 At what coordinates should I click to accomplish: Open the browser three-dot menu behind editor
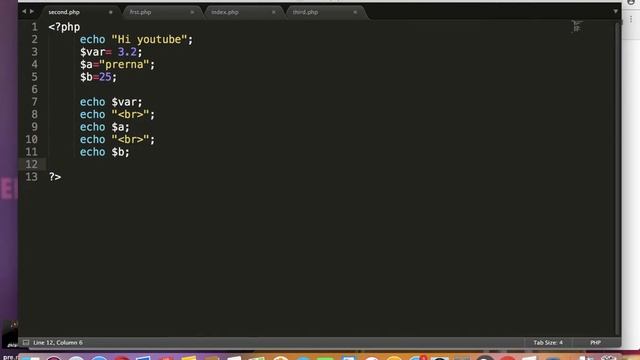tap(631, 19)
